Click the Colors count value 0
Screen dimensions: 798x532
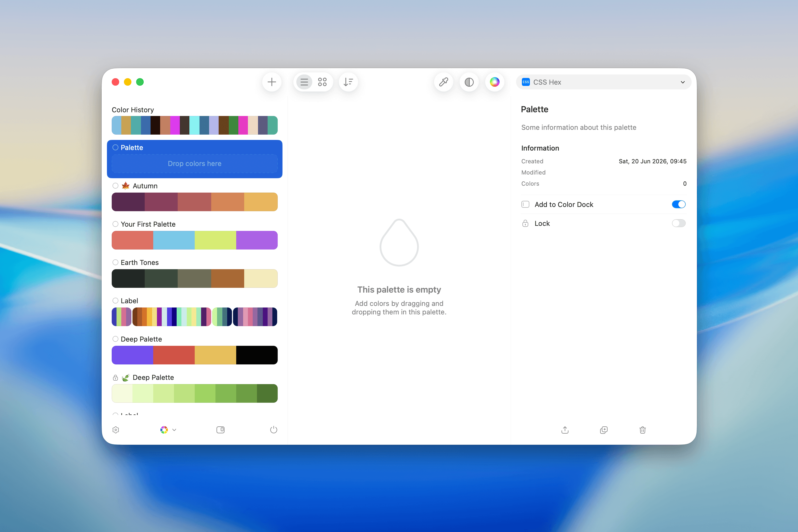[685, 184]
